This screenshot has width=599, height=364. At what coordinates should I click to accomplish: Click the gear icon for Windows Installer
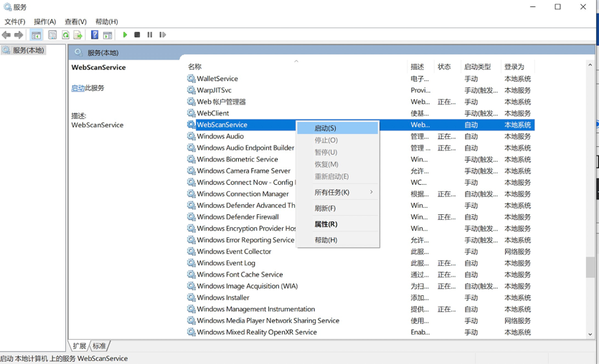[x=191, y=297]
